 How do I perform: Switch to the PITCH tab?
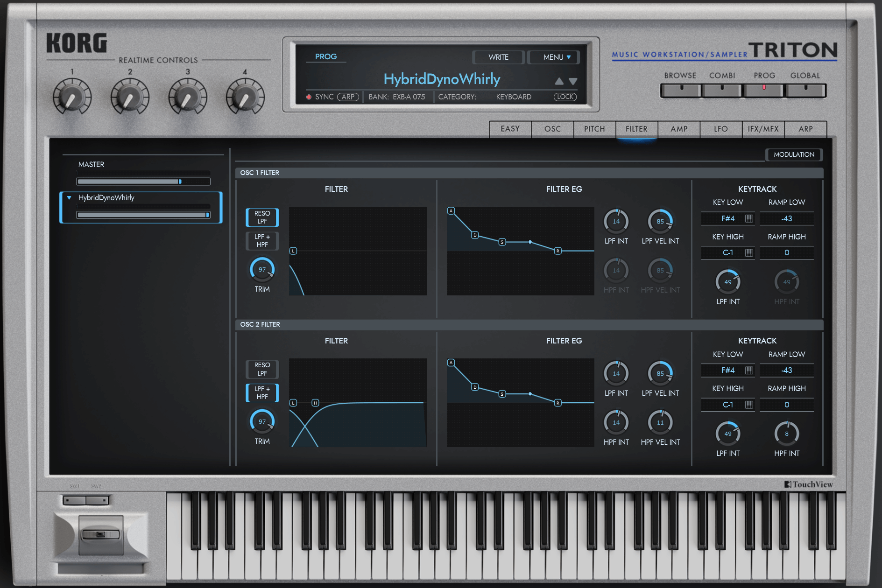594,129
